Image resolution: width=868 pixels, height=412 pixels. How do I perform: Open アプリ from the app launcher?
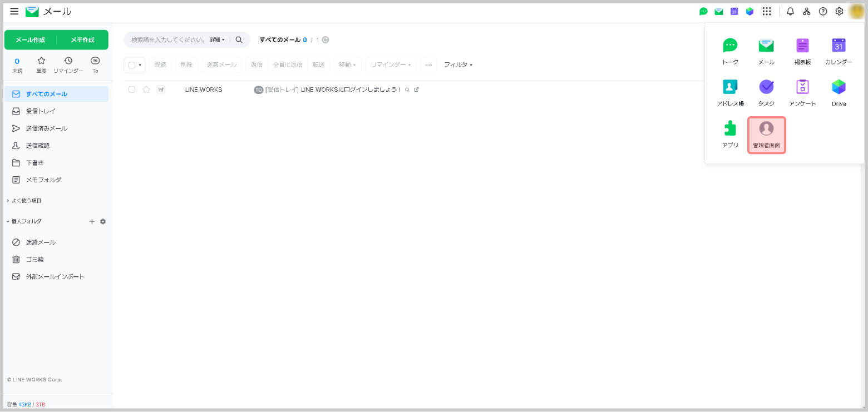pos(730,135)
